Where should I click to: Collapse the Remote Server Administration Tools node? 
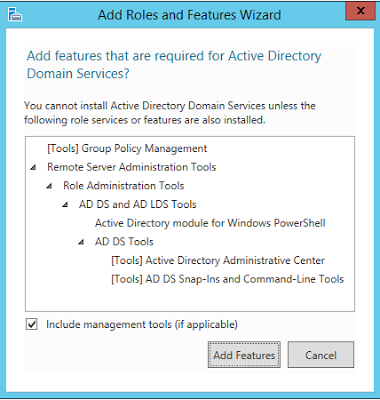(33, 167)
